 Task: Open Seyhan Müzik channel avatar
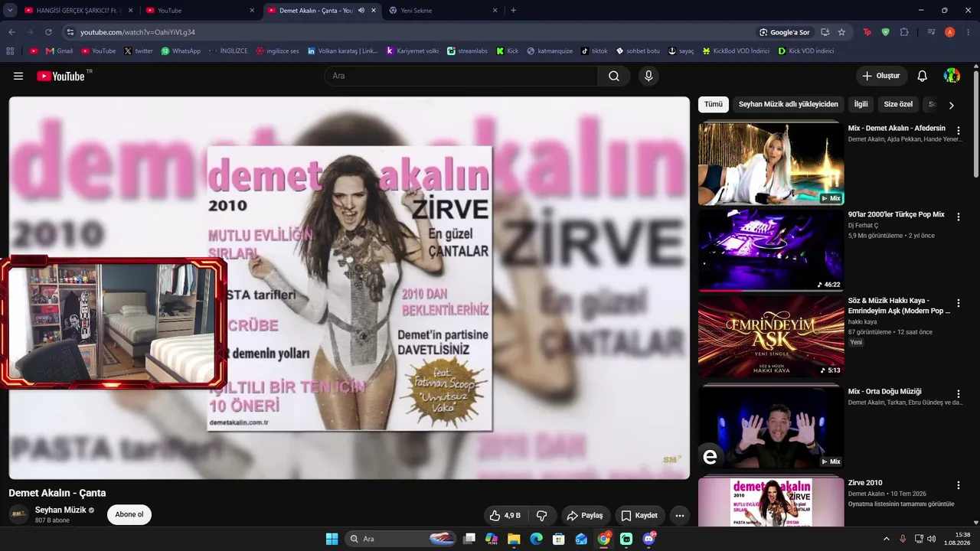pyautogui.click(x=19, y=514)
